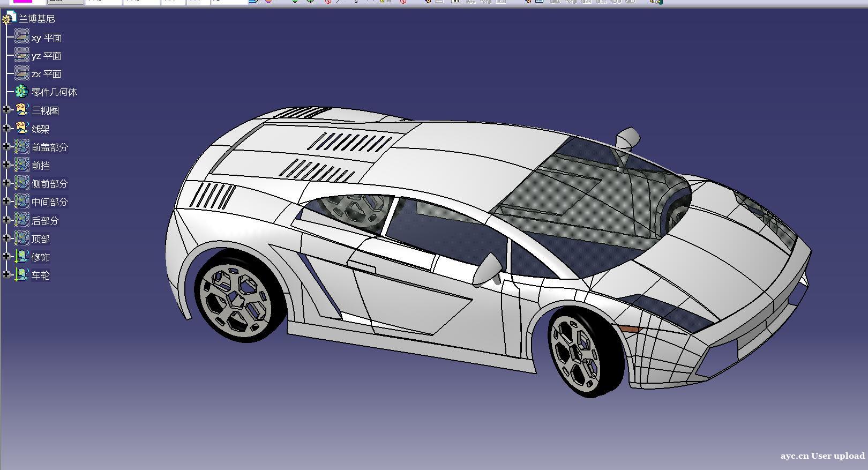Select the 顶部 label in the tree

(x=41, y=239)
